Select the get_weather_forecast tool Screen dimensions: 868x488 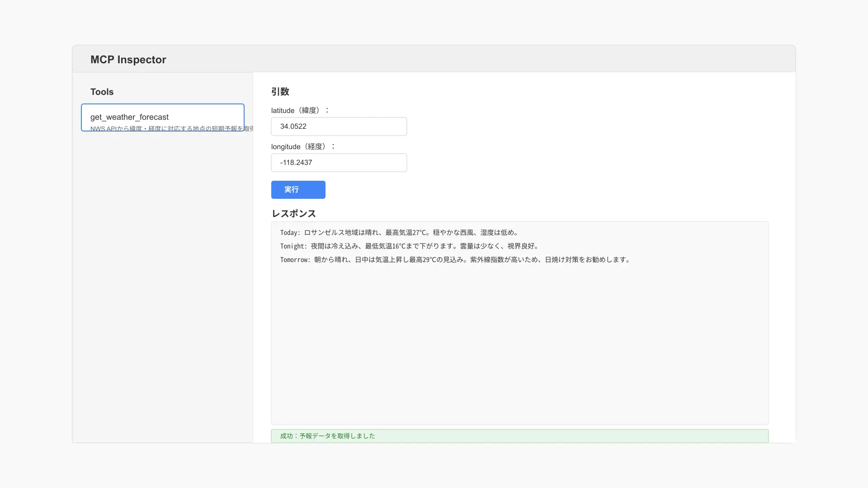[x=163, y=117]
